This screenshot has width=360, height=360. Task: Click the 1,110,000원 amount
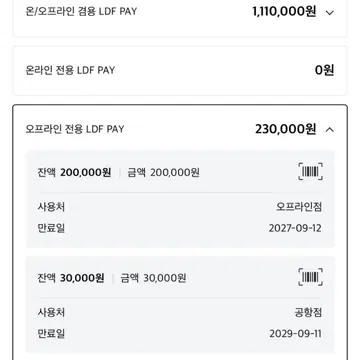[x=284, y=12]
